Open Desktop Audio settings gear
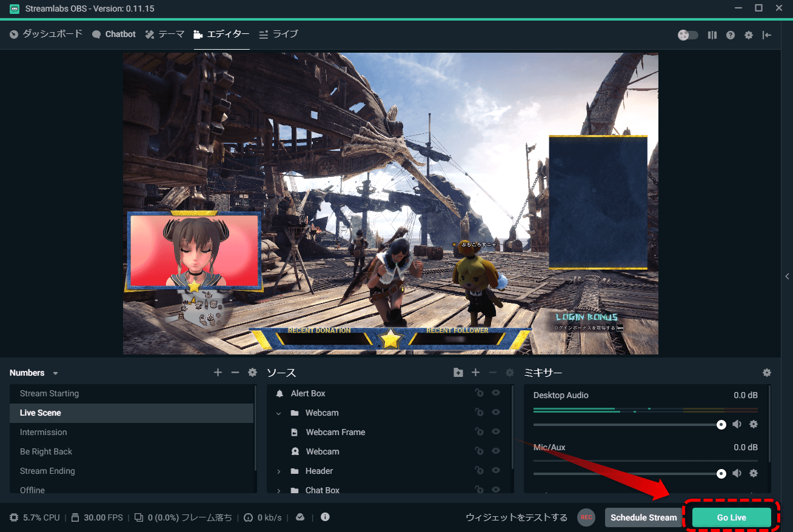Viewport: 793px width, 532px height. (754, 424)
